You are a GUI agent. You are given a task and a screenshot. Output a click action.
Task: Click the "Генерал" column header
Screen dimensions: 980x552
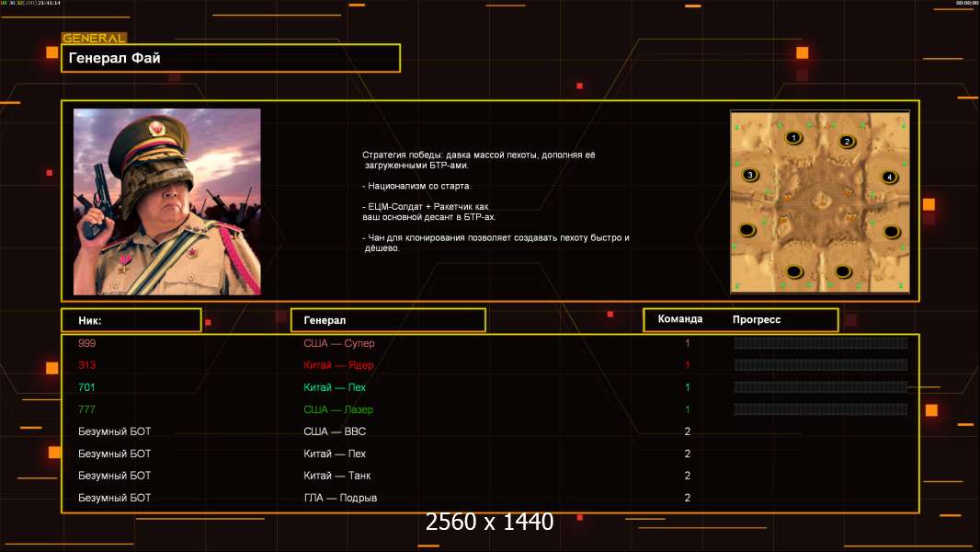point(325,320)
